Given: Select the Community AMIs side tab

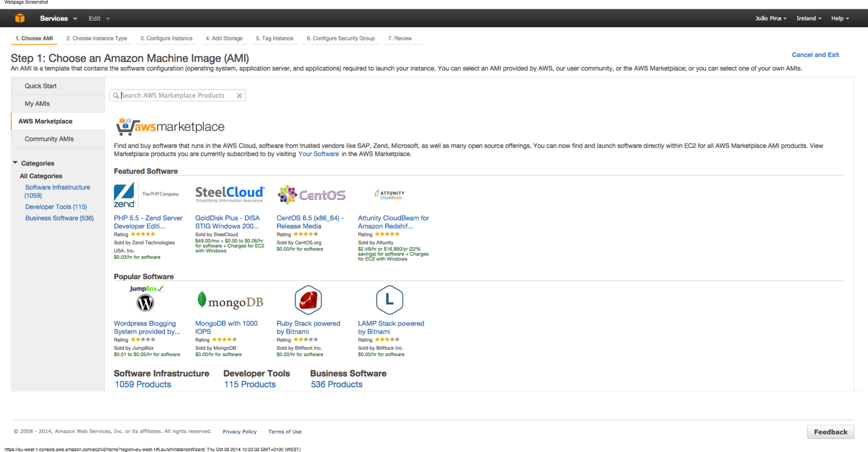Looking at the screenshot, I should pos(58,139).
